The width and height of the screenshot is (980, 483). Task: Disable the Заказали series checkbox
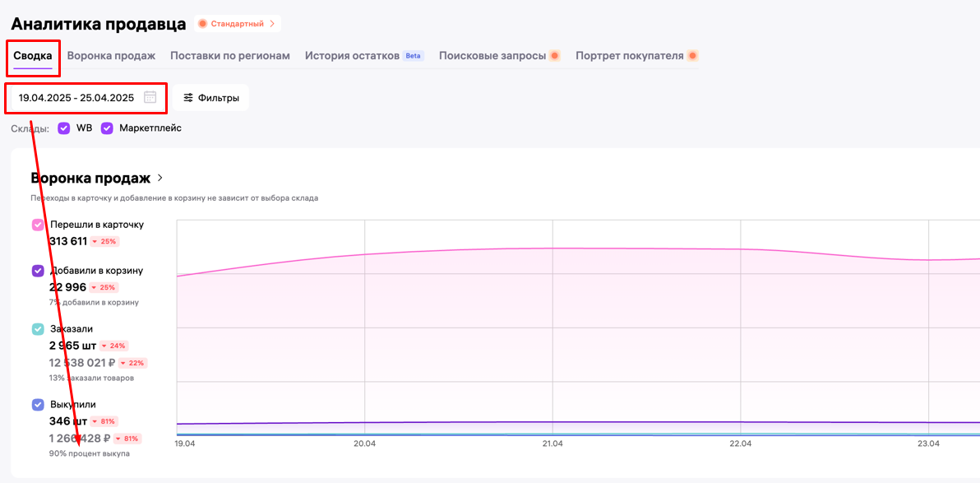[38, 329]
